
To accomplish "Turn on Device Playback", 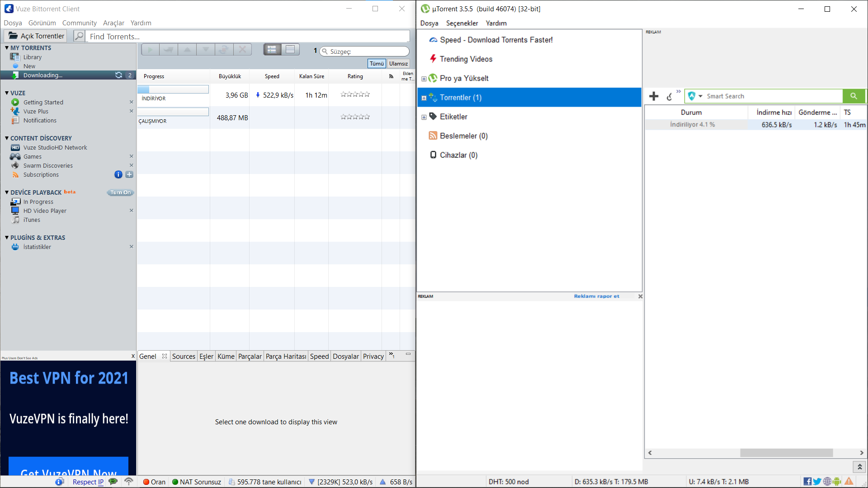I will click(120, 192).
